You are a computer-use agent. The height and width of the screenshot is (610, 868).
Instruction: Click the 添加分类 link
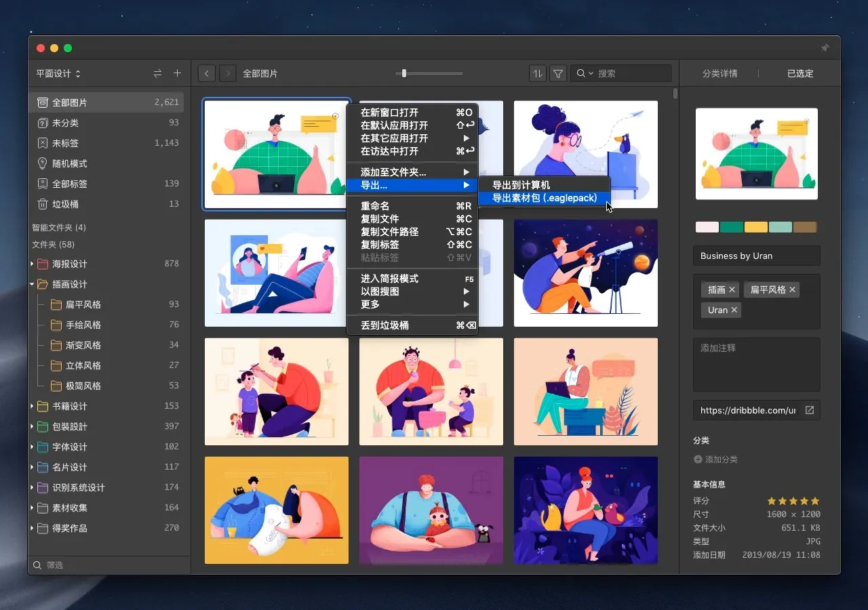tap(721, 460)
